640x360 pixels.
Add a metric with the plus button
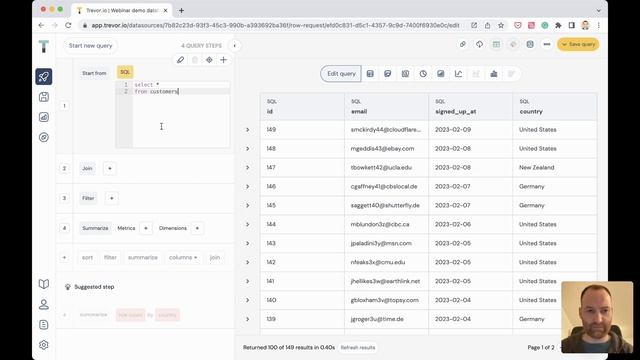point(146,228)
